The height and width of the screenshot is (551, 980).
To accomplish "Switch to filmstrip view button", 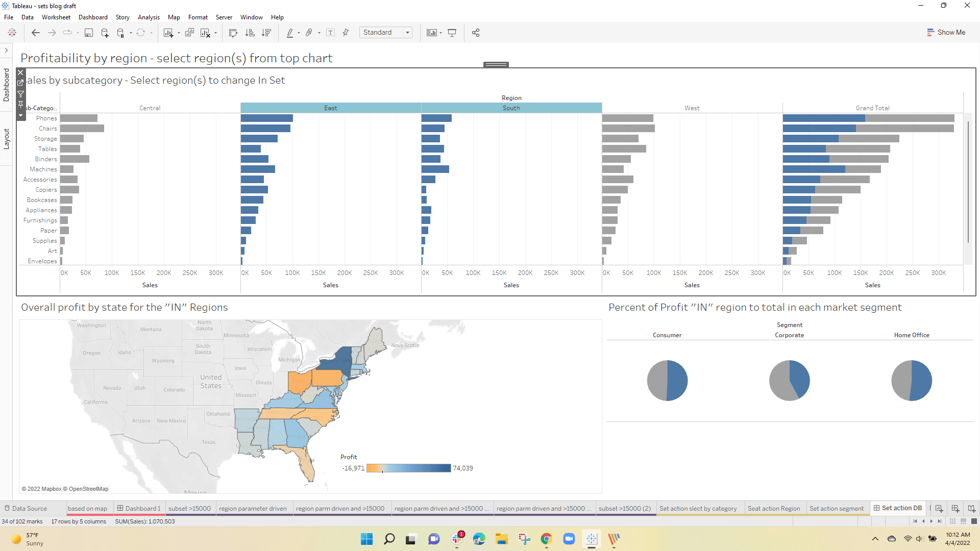I will (963, 521).
